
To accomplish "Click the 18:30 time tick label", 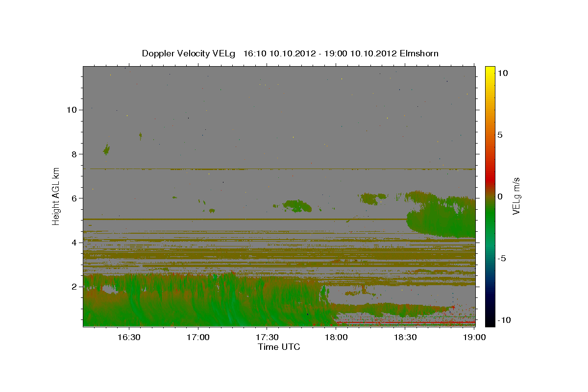I will click(406, 337).
